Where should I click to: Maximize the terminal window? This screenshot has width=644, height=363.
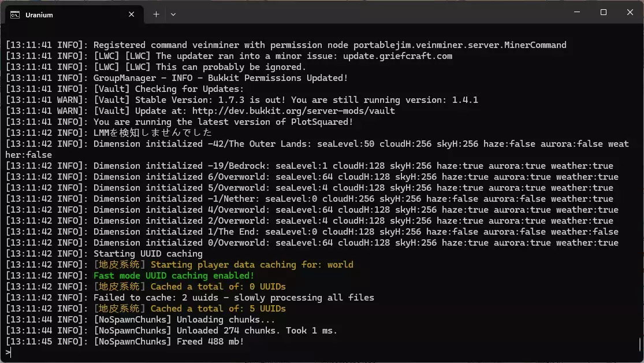click(x=604, y=12)
